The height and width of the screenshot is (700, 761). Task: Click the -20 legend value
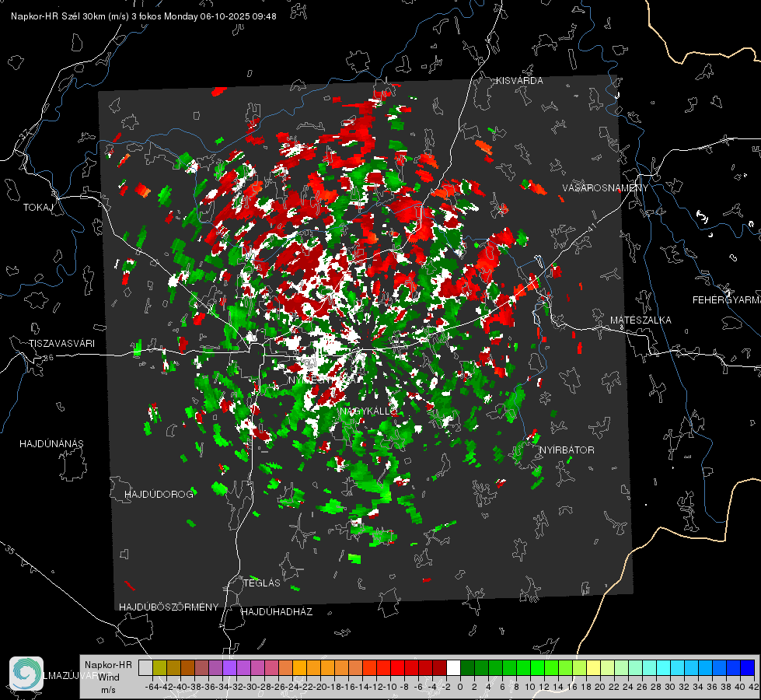(x=319, y=687)
